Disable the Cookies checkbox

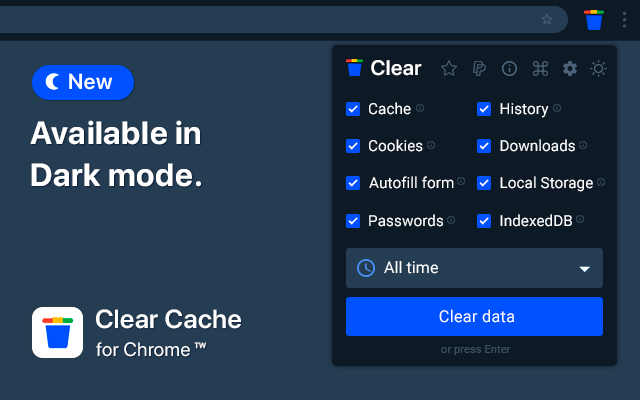(x=353, y=146)
